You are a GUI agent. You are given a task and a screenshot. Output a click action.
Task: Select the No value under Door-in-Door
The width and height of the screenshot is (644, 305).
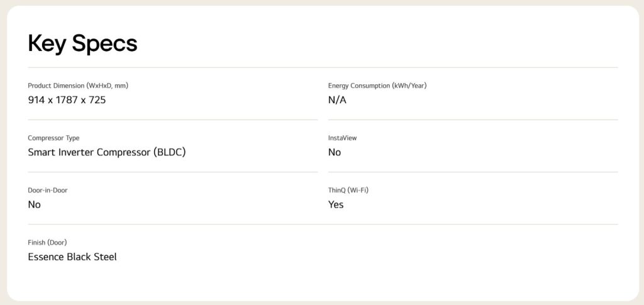35,204
